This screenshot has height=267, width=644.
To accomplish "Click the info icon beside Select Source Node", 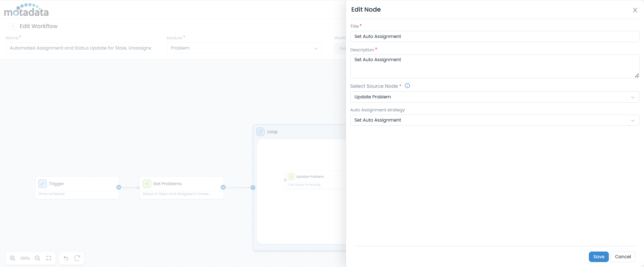I will pyautogui.click(x=408, y=86).
